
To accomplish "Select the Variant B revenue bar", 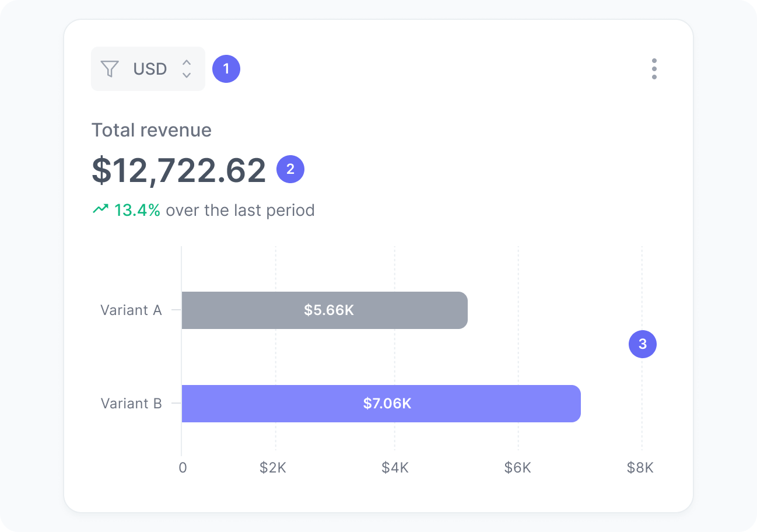I will click(x=381, y=403).
